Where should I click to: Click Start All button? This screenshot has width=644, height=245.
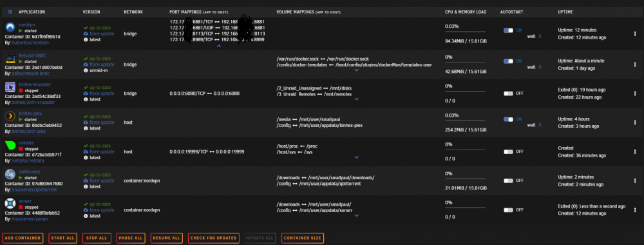(63, 238)
